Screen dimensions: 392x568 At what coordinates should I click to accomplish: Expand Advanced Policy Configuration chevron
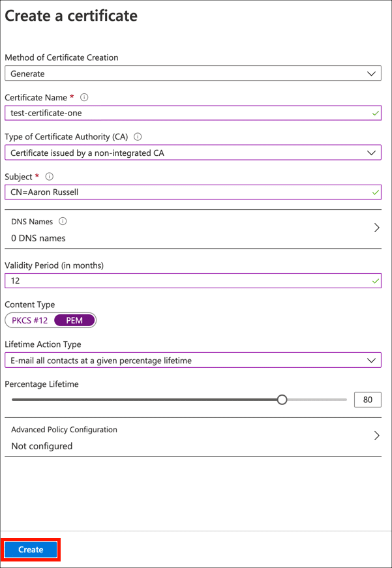pyautogui.click(x=376, y=436)
